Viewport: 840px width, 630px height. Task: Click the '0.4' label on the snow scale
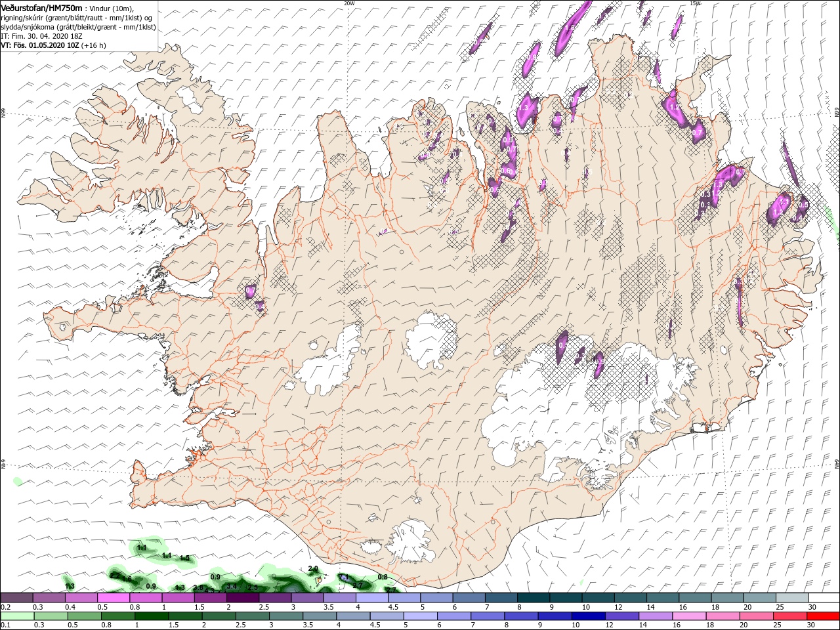[70, 607]
